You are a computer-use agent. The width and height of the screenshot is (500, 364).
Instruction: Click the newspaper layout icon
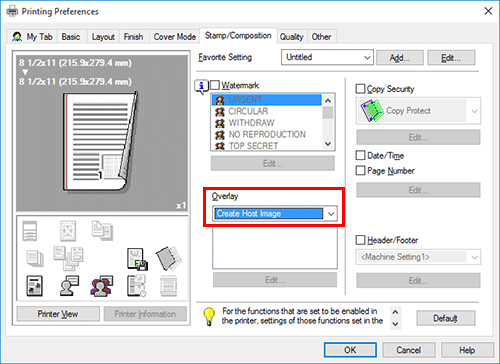point(35,286)
